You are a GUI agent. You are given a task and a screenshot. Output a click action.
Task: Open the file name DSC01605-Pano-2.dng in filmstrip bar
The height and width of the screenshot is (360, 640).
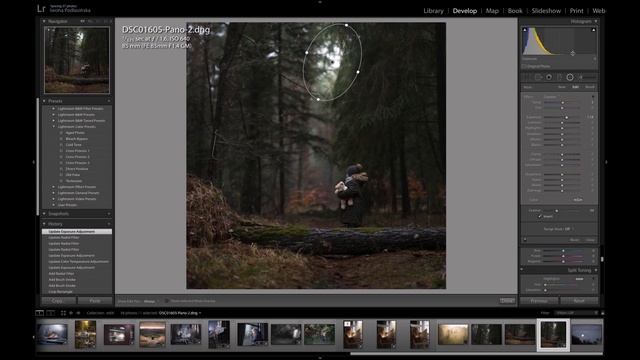click(178, 313)
